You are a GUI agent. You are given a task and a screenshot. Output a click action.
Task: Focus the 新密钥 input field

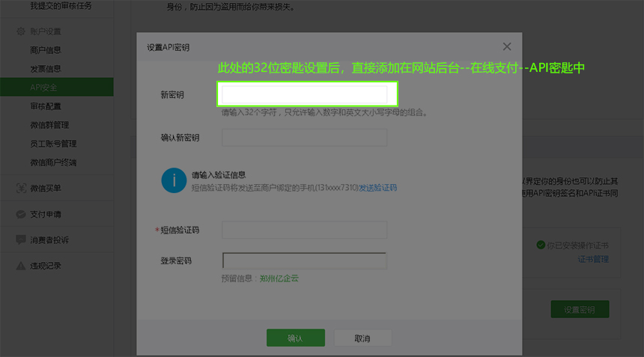click(304, 94)
